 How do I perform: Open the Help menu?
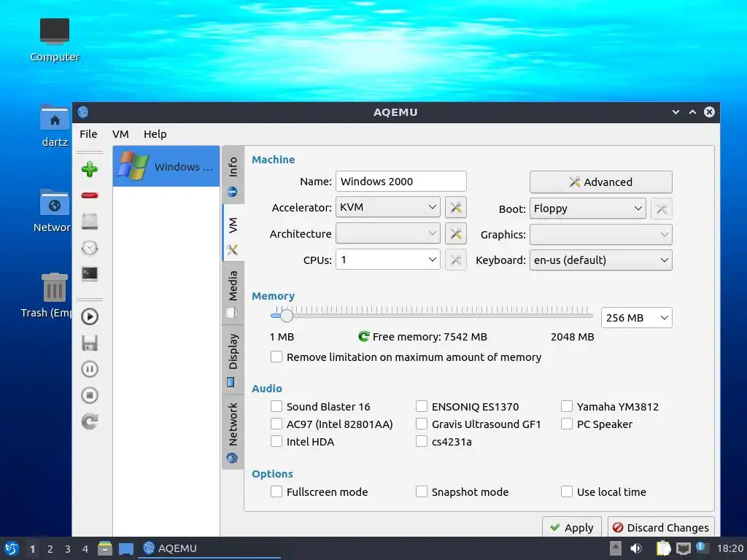click(155, 134)
